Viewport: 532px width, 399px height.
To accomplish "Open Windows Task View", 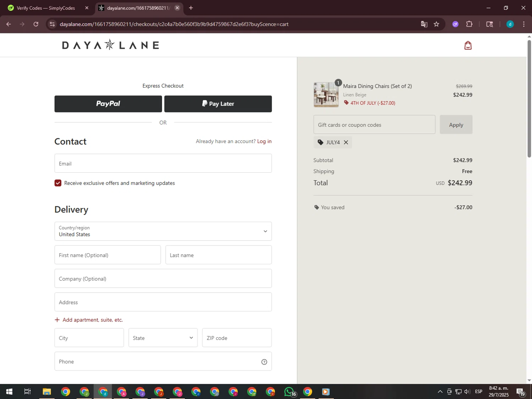I will [27, 392].
